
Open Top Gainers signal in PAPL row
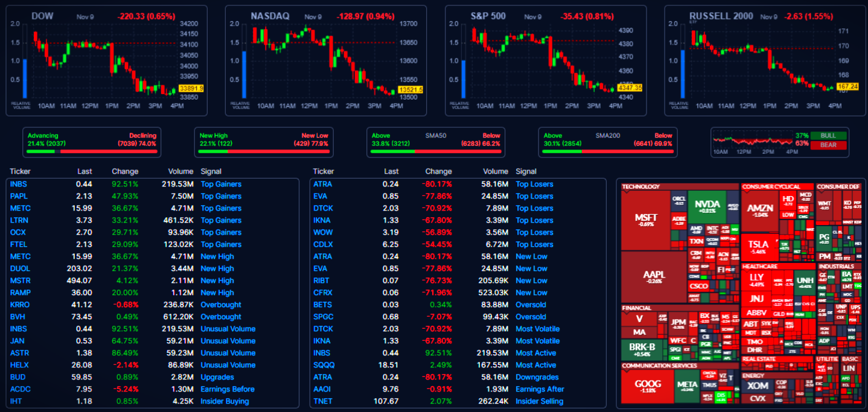[221, 196]
